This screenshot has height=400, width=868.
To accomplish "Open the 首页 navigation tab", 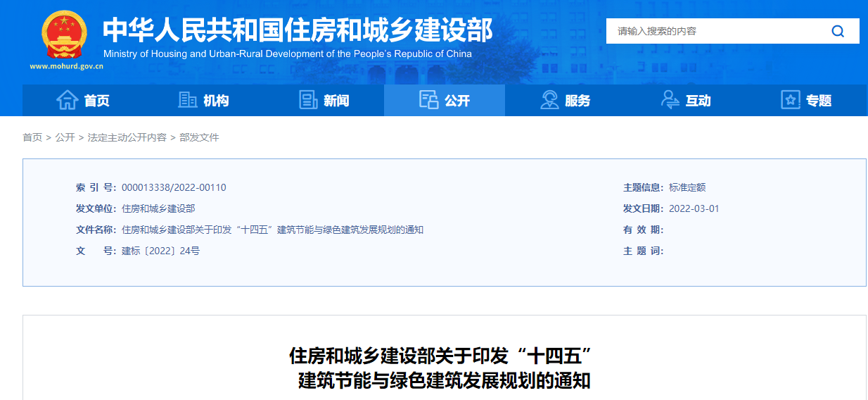I will (x=83, y=100).
